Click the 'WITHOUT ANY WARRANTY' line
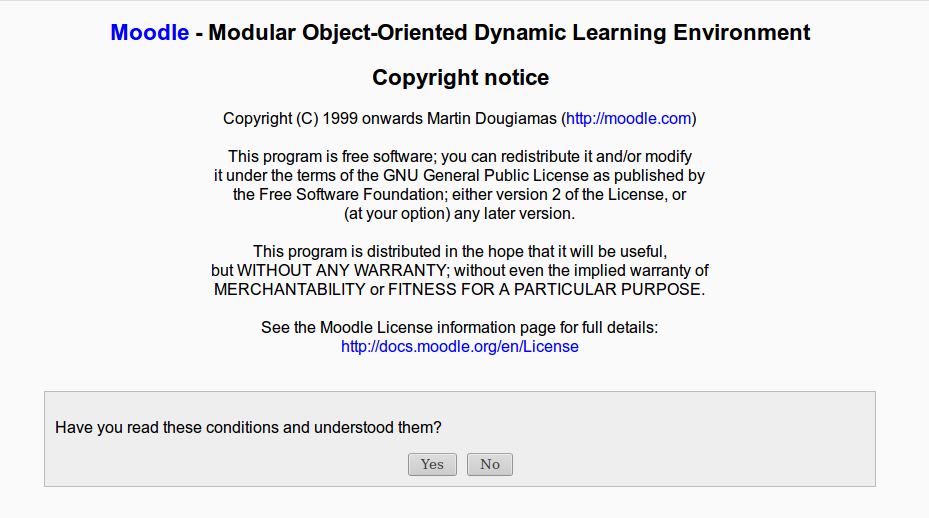The width and height of the screenshot is (929, 518). [x=459, y=270]
